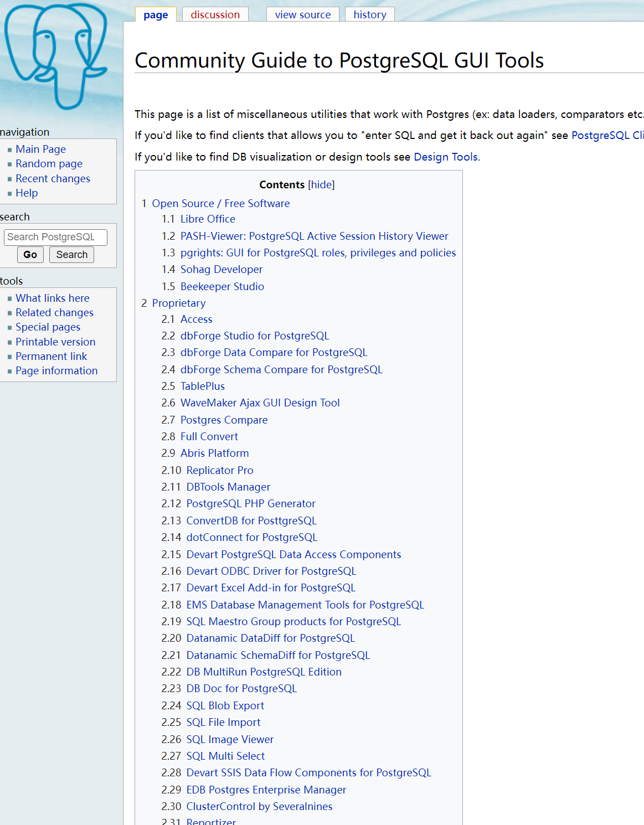Jump to SQL Blob Export entry
The height and width of the screenshot is (825, 644).
[x=225, y=705]
